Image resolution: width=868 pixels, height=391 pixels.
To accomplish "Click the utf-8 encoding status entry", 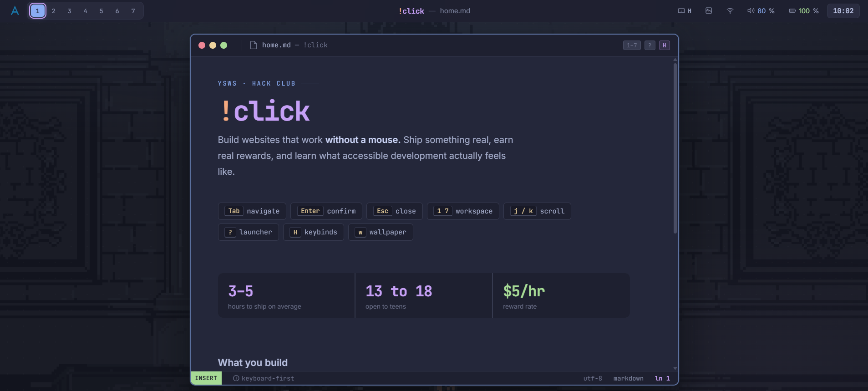I will pyautogui.click(x=593, y=378).
